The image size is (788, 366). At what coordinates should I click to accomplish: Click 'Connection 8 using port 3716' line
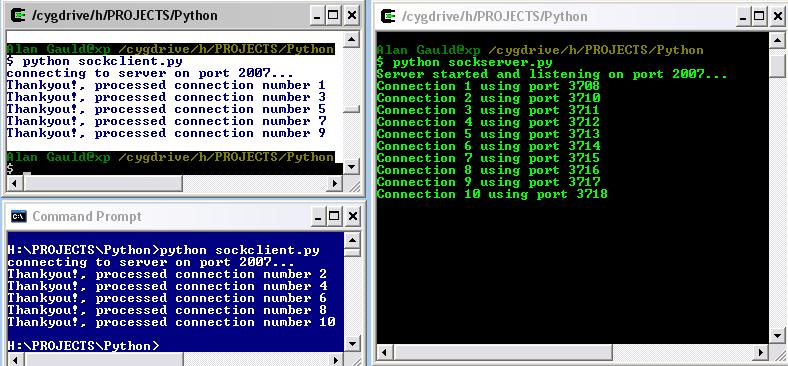click(x=488, y=170)
